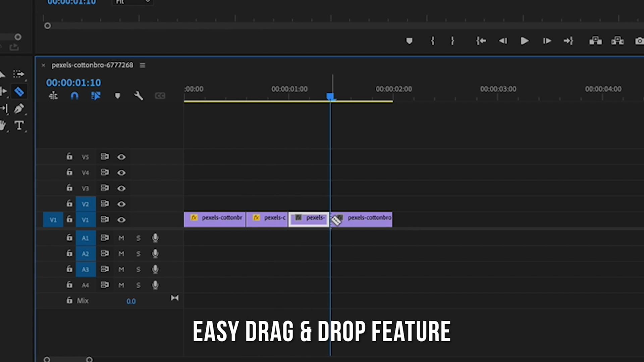Image resolution: width=644 pixels, height=362 pixels.
Task: Open the Fit zoom level dropdown
Action: (132, 2)
